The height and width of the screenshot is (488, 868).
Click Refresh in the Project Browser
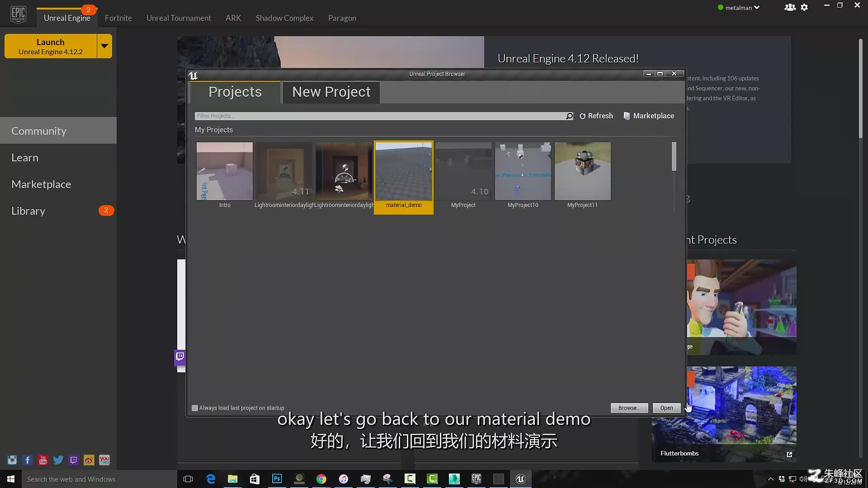(x=596, y=116)
